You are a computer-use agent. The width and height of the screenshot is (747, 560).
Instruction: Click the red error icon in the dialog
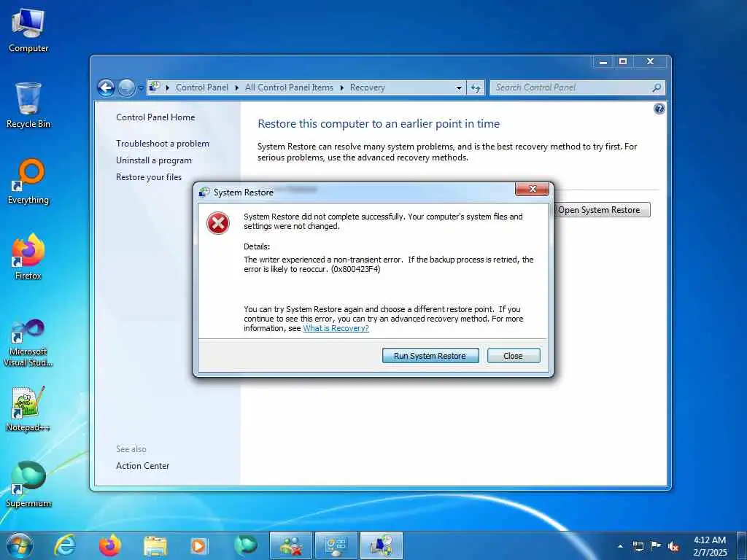click(218, 223)
